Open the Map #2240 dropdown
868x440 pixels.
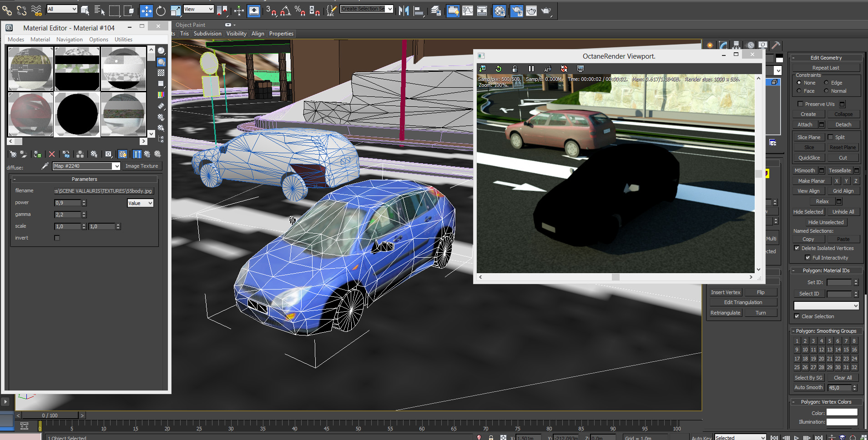[116, 166]
